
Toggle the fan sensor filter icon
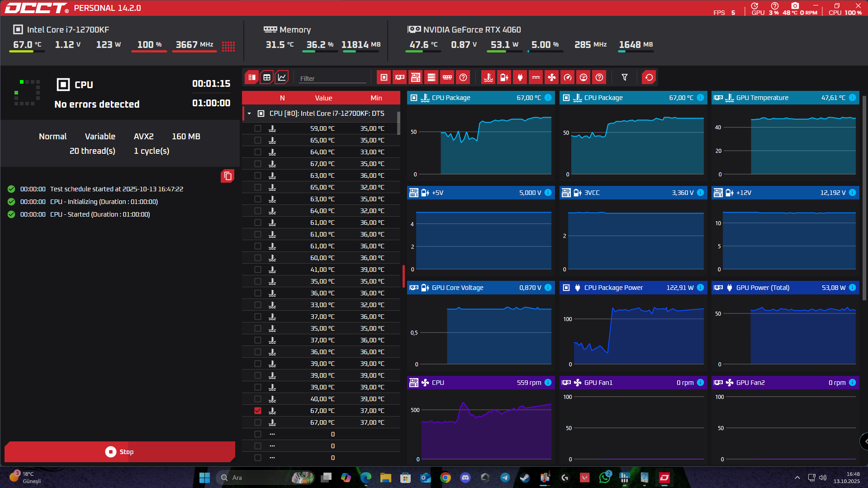[552, 77]
